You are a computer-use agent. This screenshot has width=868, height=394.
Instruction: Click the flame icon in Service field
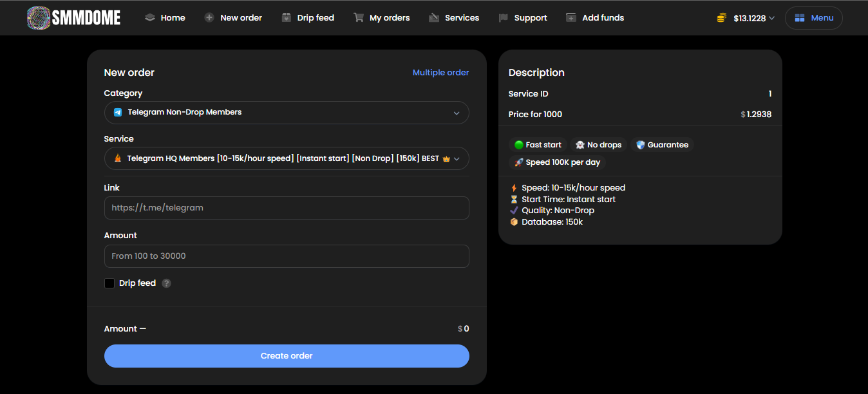118,158
